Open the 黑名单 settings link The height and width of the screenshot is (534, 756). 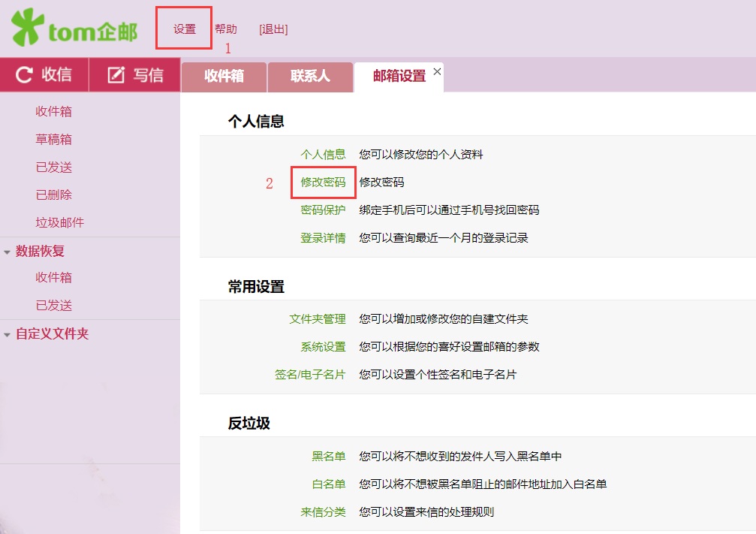329,457
